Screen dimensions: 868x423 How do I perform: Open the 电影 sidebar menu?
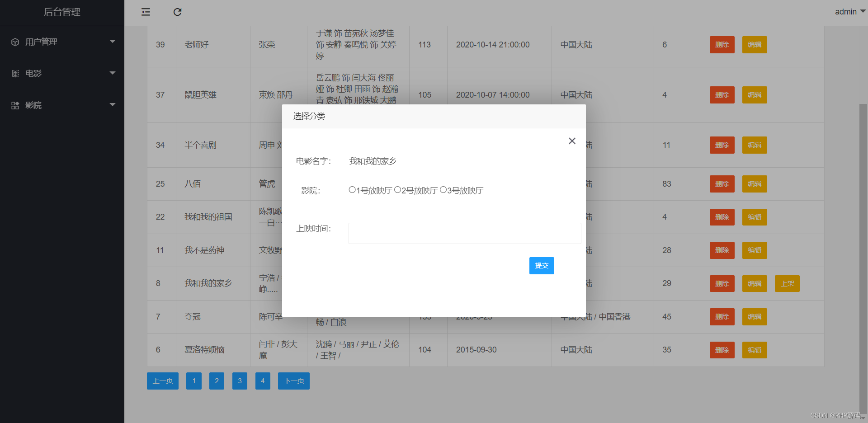62,73
